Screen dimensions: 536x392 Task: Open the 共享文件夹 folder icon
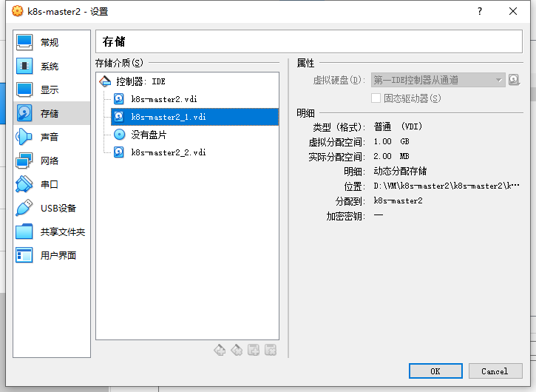tap(24, 232)
